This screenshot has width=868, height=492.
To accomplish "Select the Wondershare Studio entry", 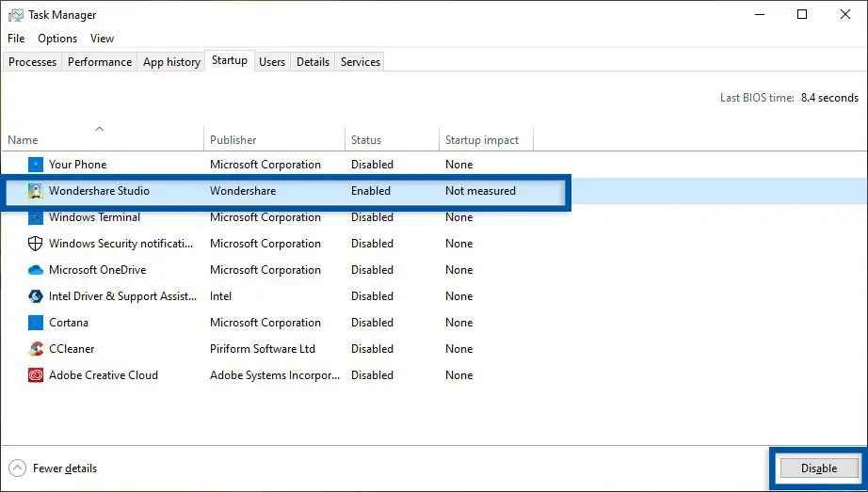I will point(99,191).
